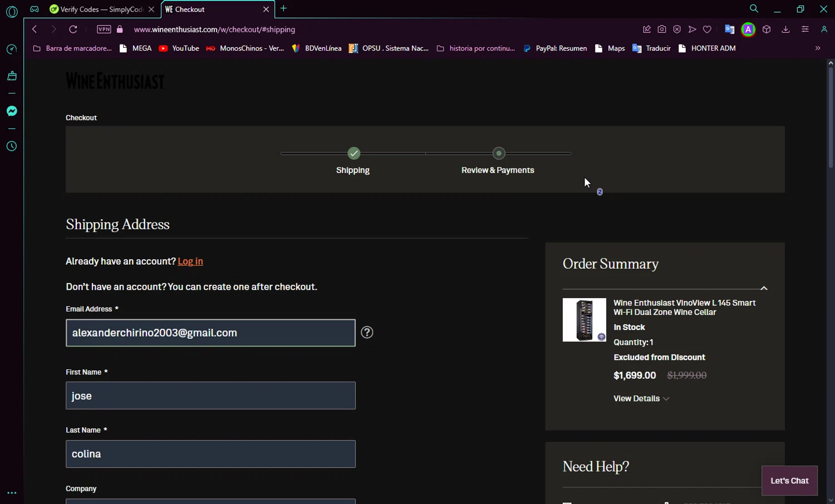Open the Opera GX main menu logo
The width and height of the screenshot is (835, 504).
coord(12,12)
